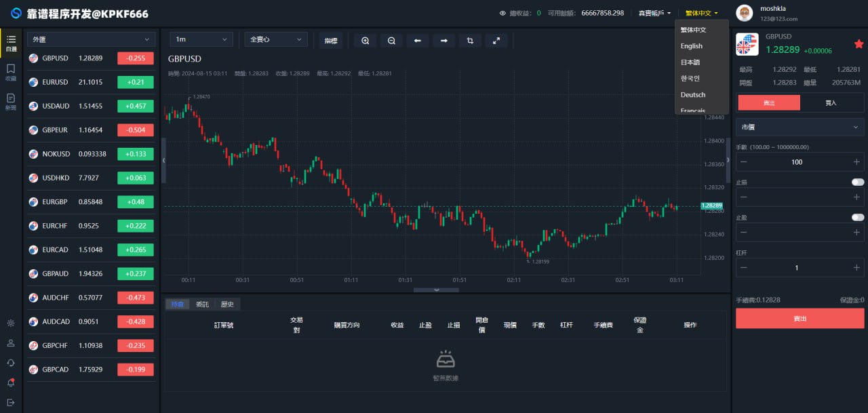The height and width of the screenshot is (413, 868).
Task: Click the zoom out magnifier icon
Action: [391, 41]
